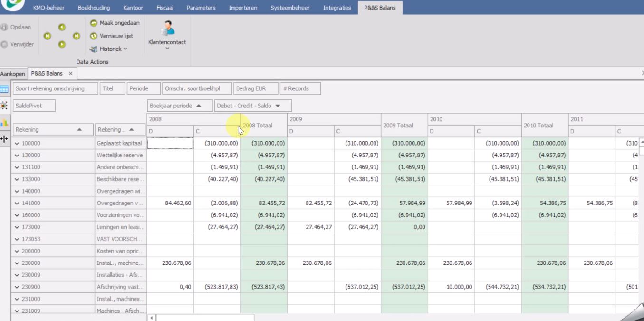644x321 pixels.
Task: Click the vertical scrollbar up arrow
Action: click(641, 142)
